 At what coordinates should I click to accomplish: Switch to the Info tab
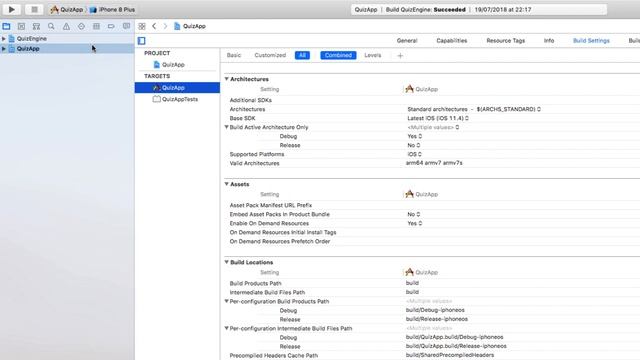[x=549, y=41]
